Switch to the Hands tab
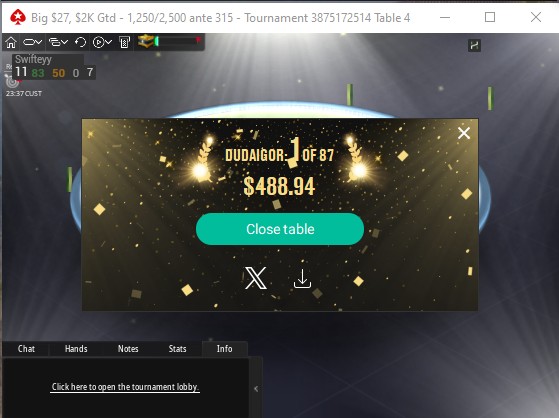This screenshot has width=559, height=418. click(76, 349)
